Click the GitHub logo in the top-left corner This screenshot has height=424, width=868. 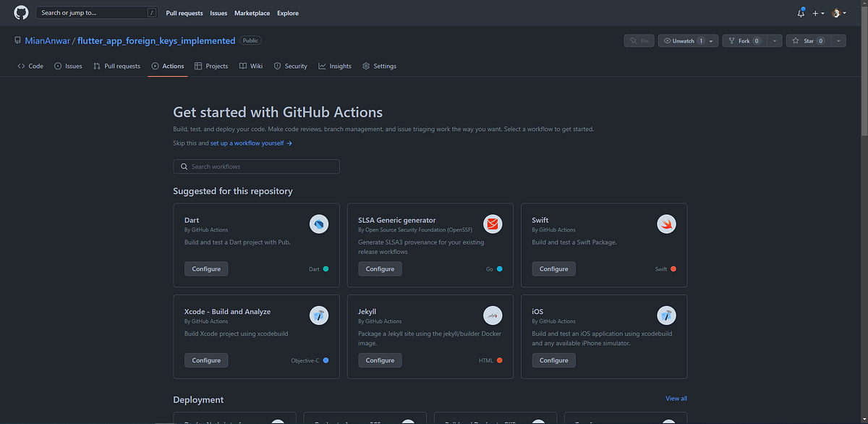20,12
